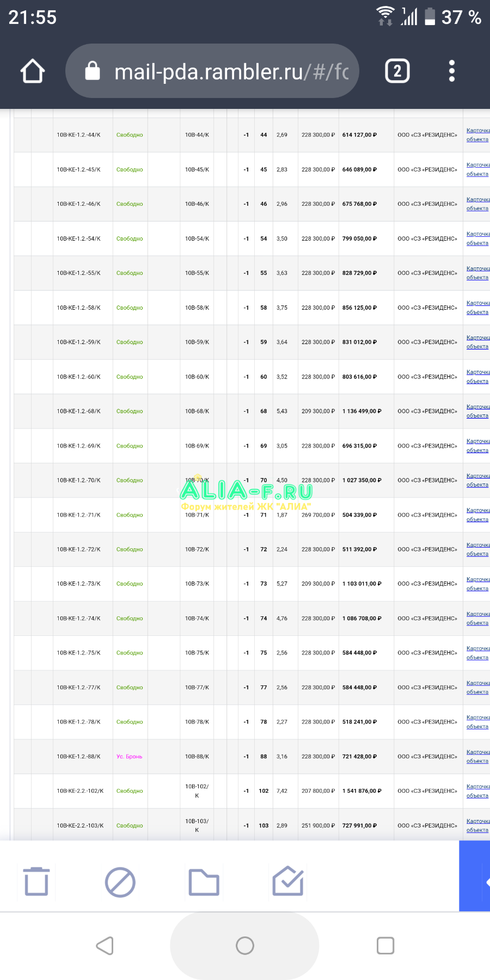Tap the area value 7,42
The image size is (490, 980).
[x=282, y=791]
